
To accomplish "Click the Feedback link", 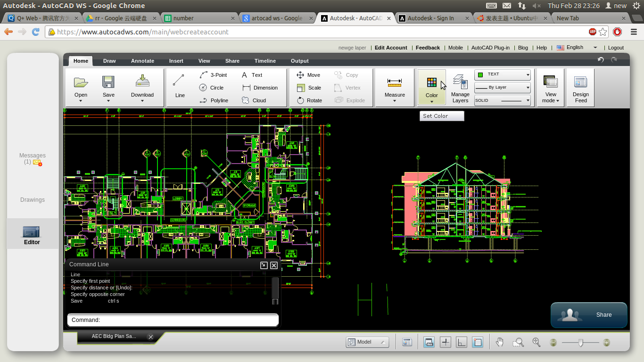I will pos(428,48).
